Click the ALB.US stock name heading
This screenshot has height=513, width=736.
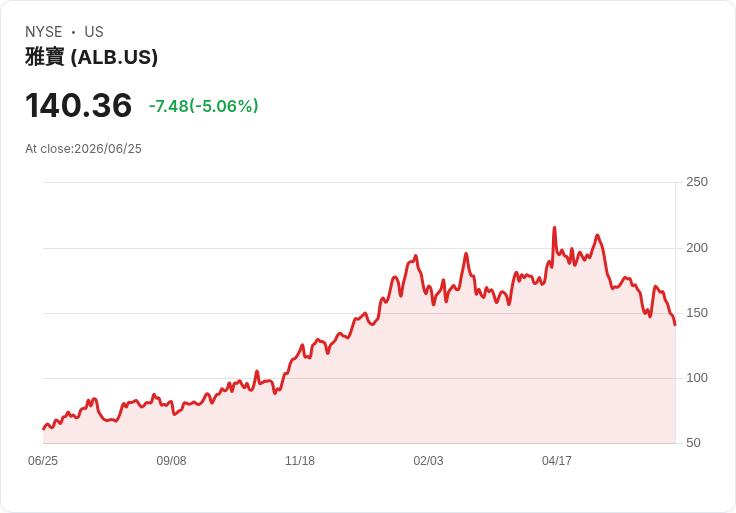[92, 57]
